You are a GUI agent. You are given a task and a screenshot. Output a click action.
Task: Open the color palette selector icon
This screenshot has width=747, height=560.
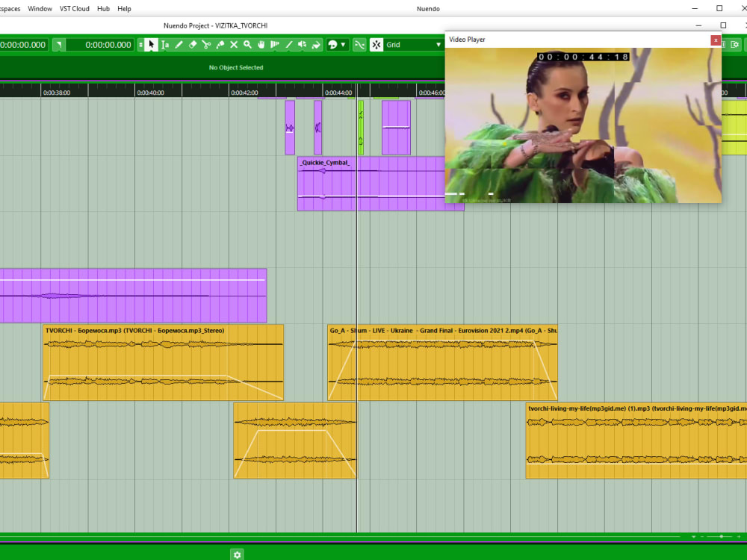tap(332, 45)
